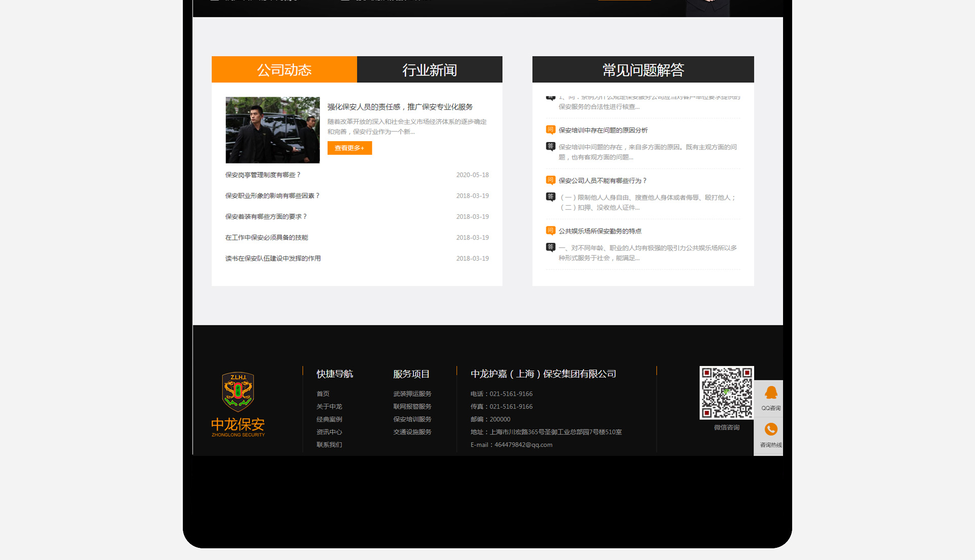Click the 常见问题解答 section header
Image resolution: width=975 pixels, height=560 pixels.
[x=643, y=70]
